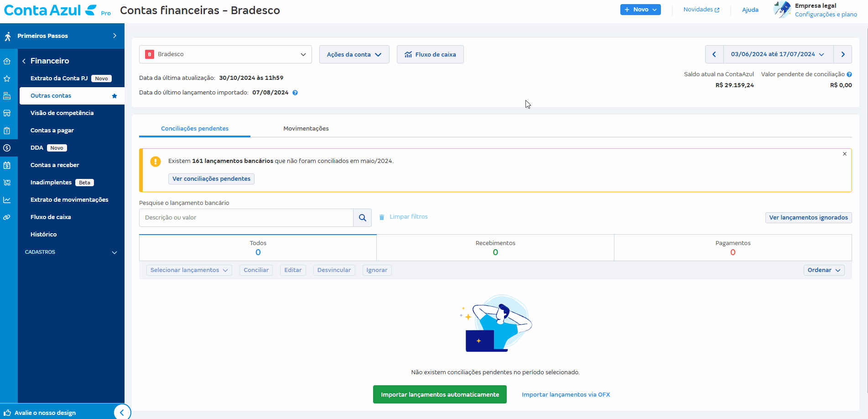Click help icon beside last imported date

click(x=295, y=93)
